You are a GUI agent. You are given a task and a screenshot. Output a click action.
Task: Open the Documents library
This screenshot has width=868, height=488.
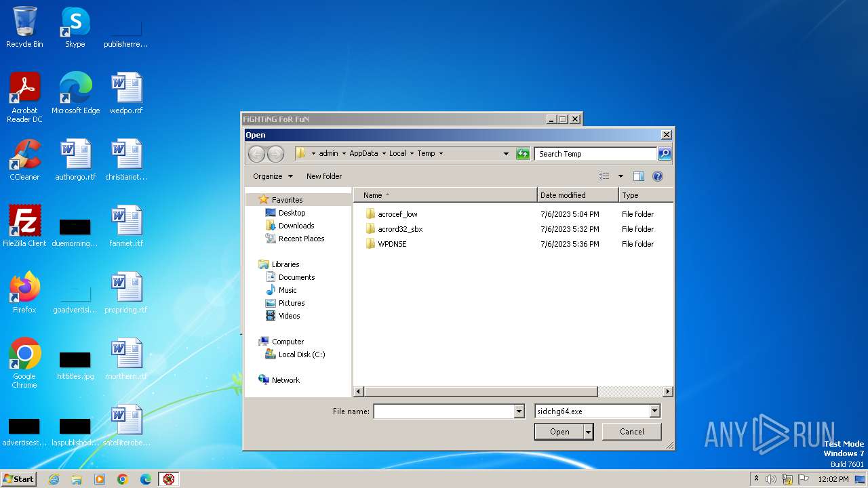(x=296, y=277)
